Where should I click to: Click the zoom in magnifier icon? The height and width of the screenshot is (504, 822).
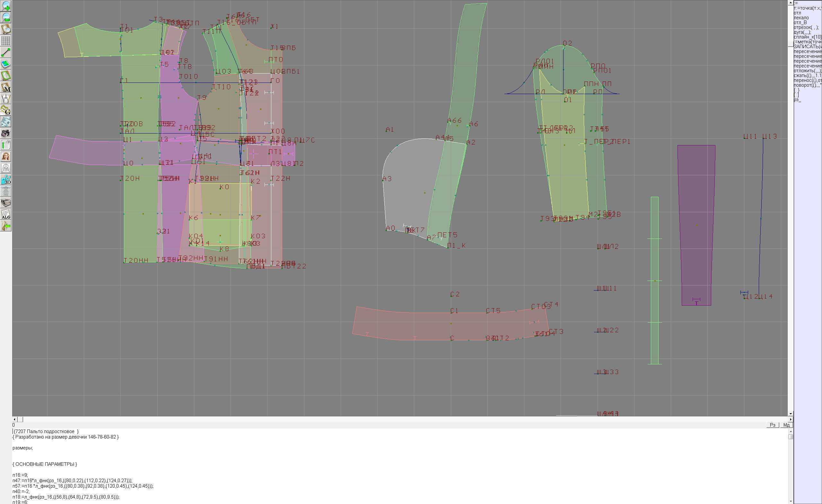6,6
